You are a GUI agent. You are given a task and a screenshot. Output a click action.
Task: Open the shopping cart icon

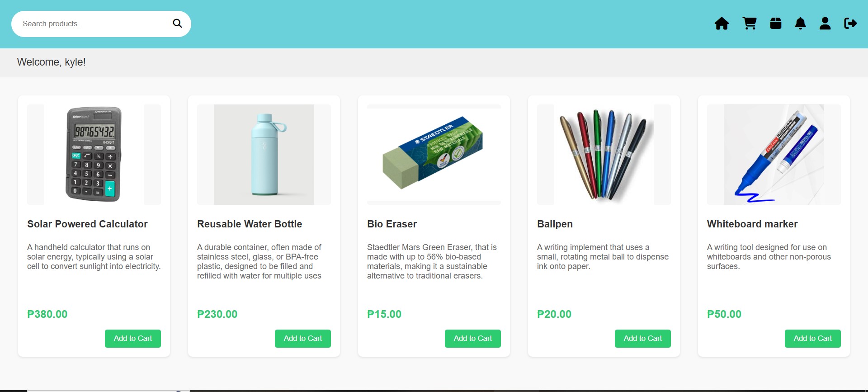click(x=750, y=24)
